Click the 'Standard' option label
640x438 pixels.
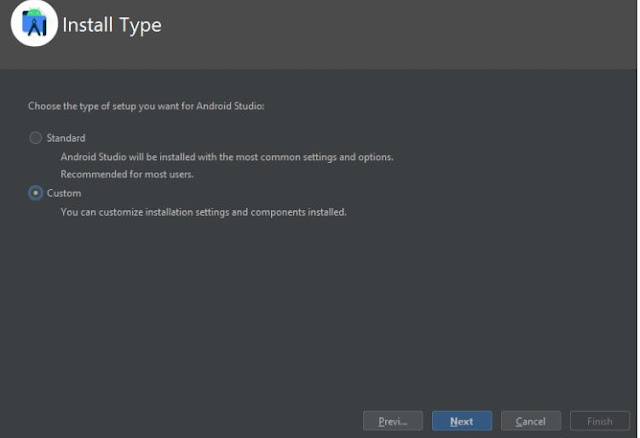(66, 138)
